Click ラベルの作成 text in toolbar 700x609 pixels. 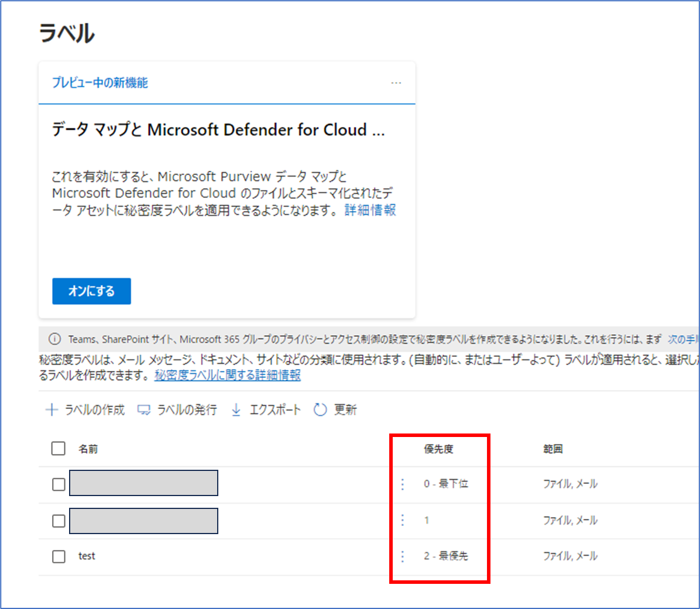click(95, 410)
